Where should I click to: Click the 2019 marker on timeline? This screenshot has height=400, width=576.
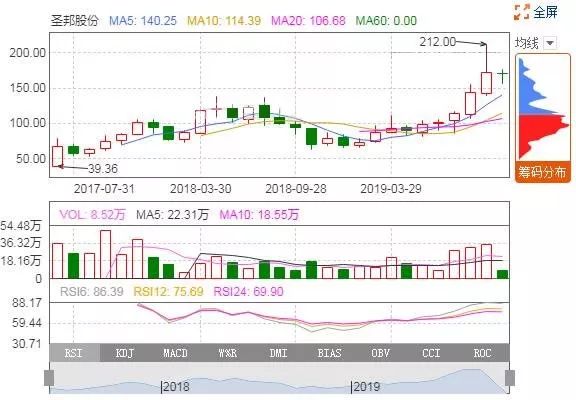[366, 386]
